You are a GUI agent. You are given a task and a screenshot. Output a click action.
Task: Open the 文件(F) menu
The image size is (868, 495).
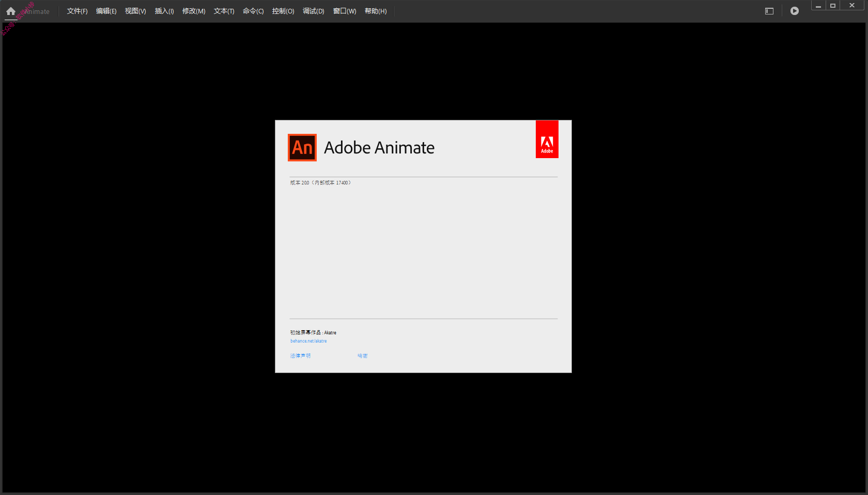point(78,11)
